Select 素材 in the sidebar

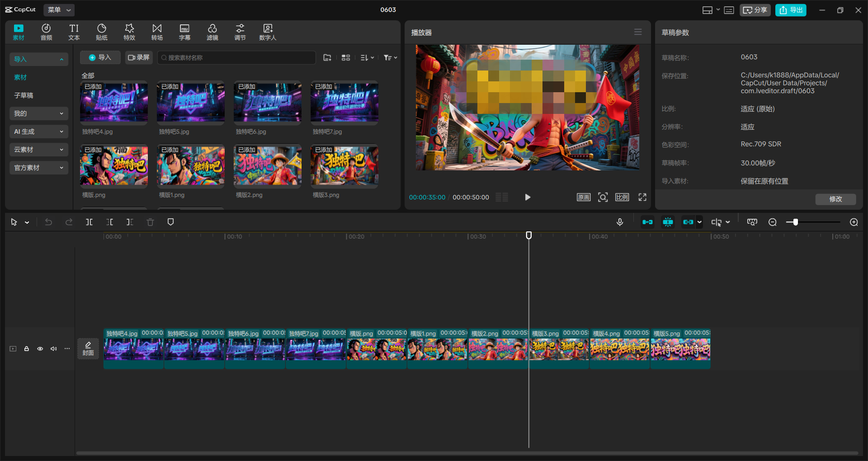[20, 77]
